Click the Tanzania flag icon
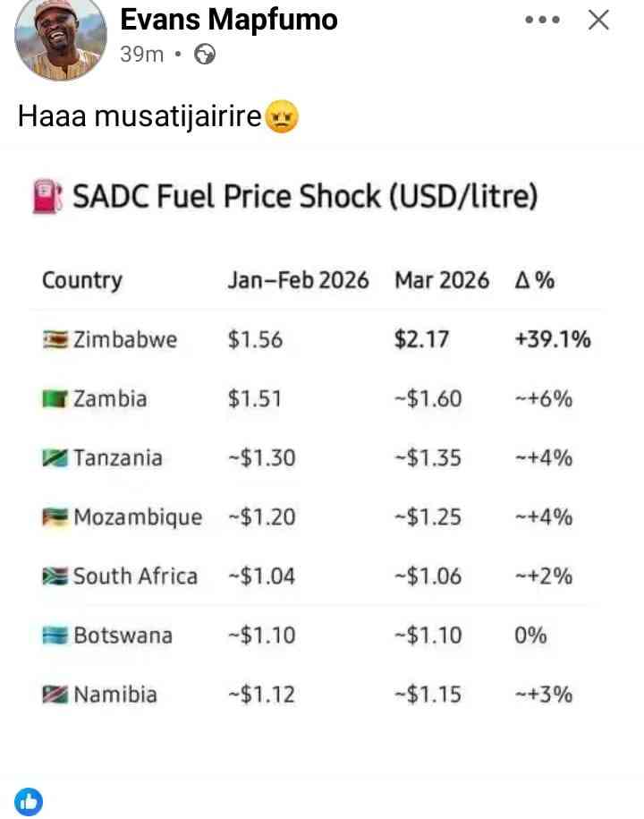Viewport: 644px width, 819px height. pyautogui.click(x=55, y=458)
